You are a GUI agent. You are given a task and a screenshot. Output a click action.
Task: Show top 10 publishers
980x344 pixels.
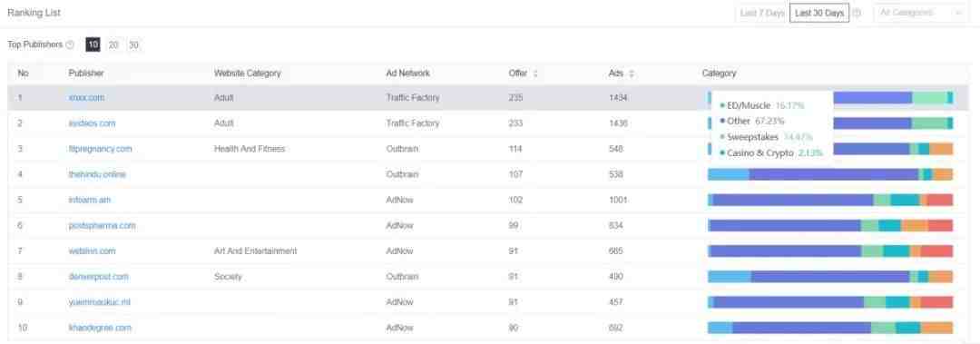(93, 45)
